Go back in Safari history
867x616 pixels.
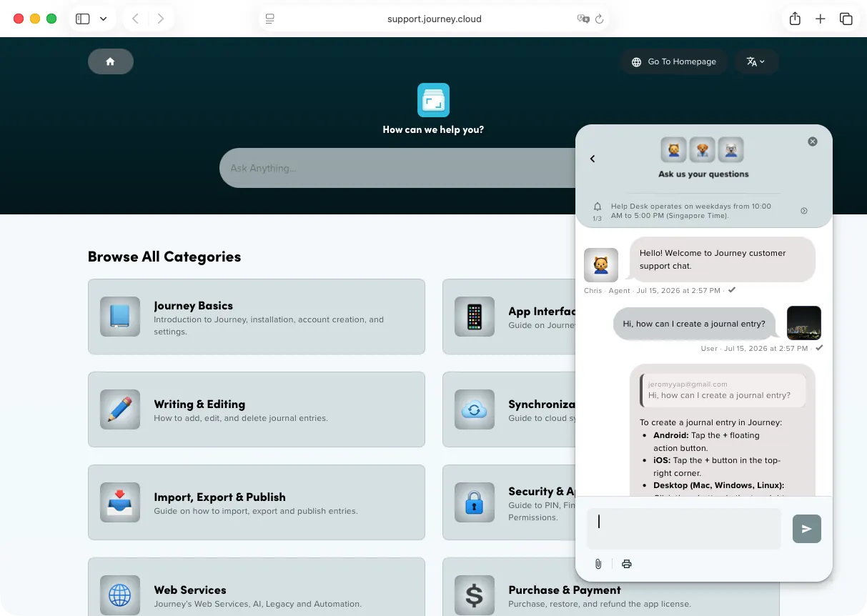click(x=135, y=19)
